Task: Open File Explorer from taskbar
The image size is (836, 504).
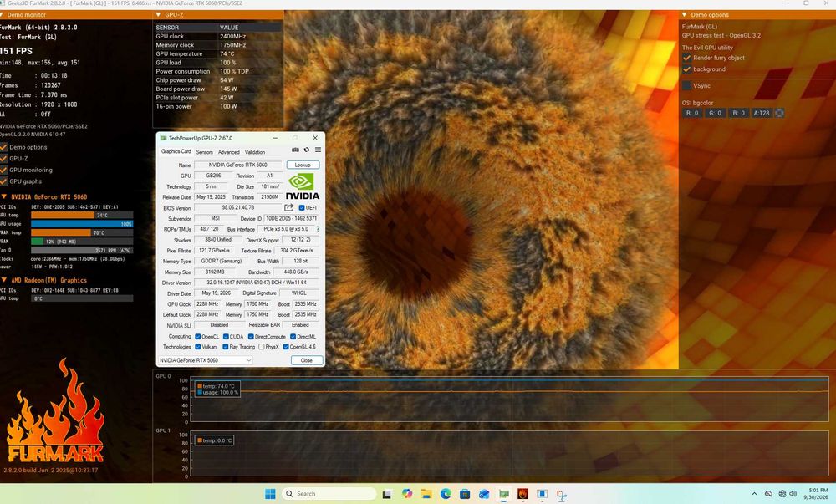Action: [x=426, y=494]
